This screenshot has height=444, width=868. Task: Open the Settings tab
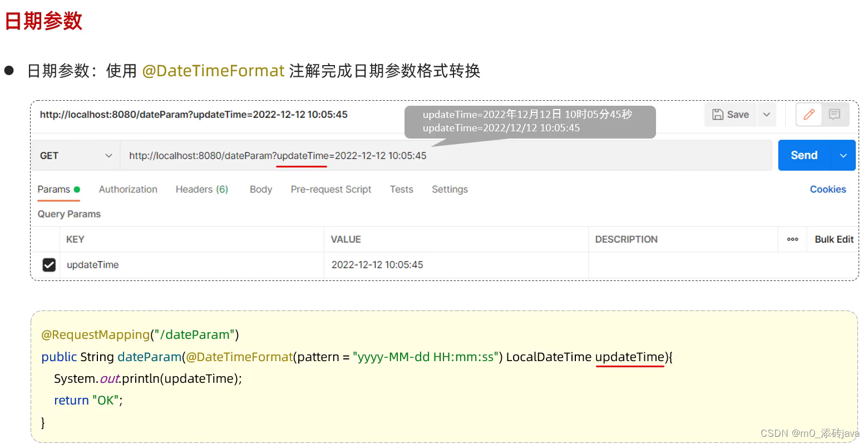[450, 189]
